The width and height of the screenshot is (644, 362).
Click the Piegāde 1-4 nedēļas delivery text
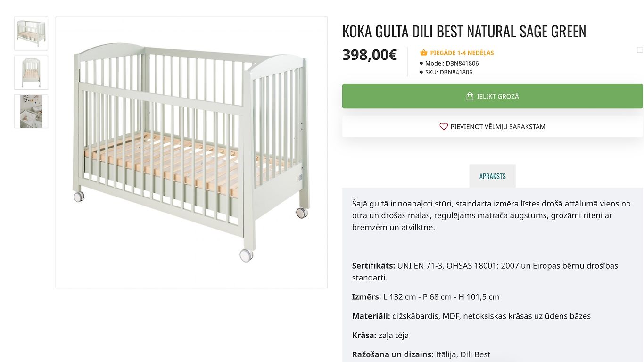pyautogui.click(x=462, y=53)
